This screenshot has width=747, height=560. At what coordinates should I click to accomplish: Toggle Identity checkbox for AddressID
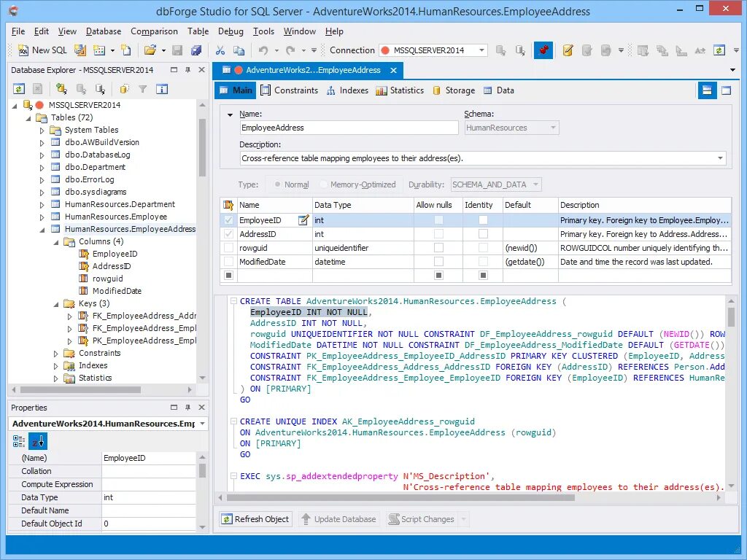(483, 234)
